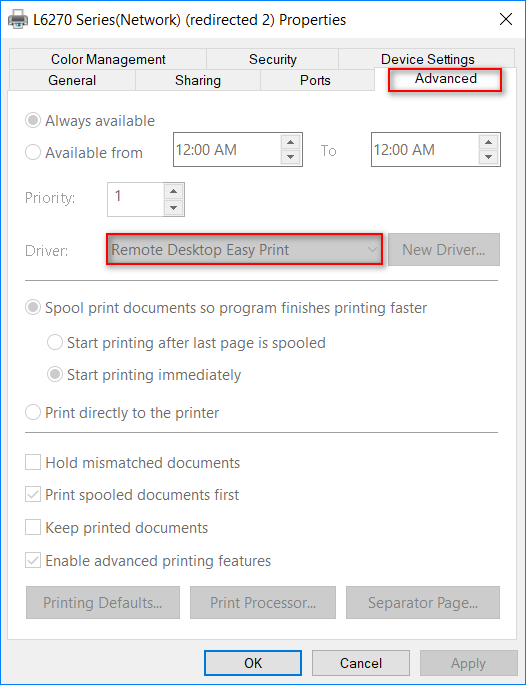Toggle Hold mismatched documents checkbox
The image size is (526, 685).
[33, 462]
